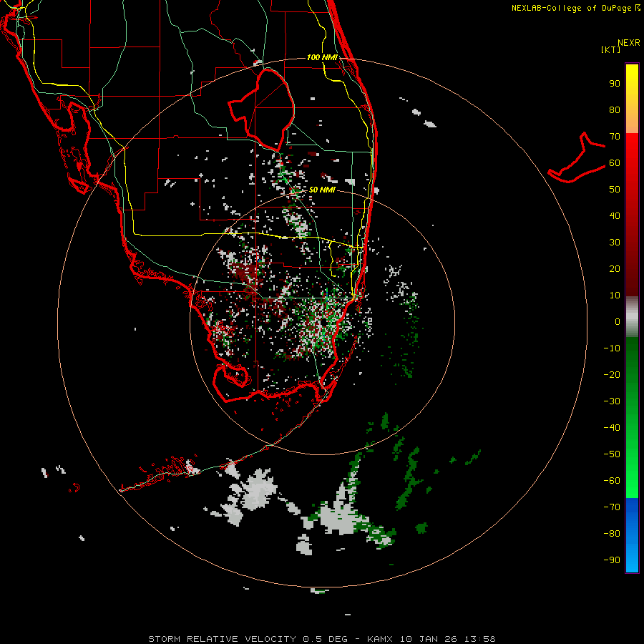
Task: Select the -70 value on the velocity scale
Action: (x=612, y=507)
